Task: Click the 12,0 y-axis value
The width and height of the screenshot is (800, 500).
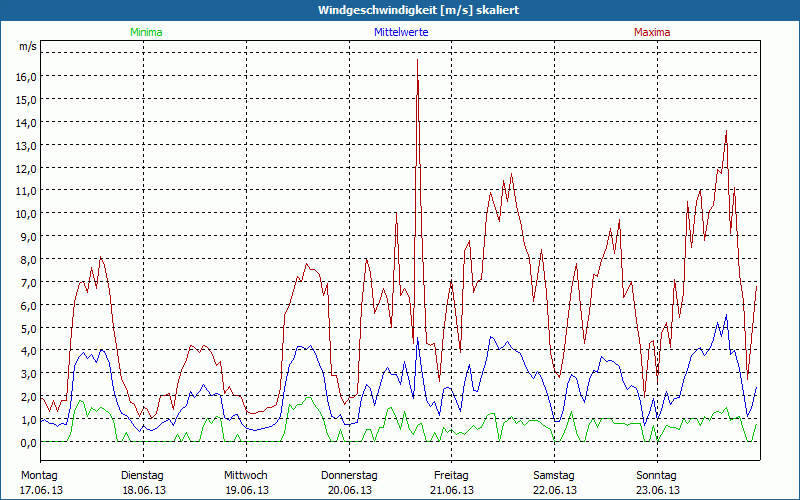Action: point(28,168)
